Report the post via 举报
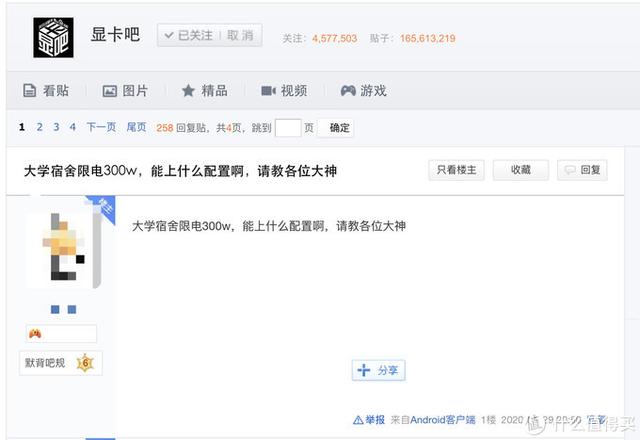 369,420
